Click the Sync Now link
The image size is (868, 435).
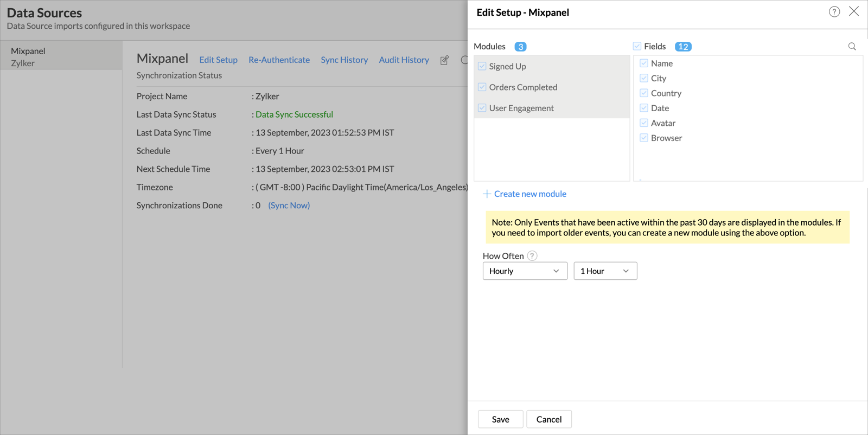[x=289, y=206]
